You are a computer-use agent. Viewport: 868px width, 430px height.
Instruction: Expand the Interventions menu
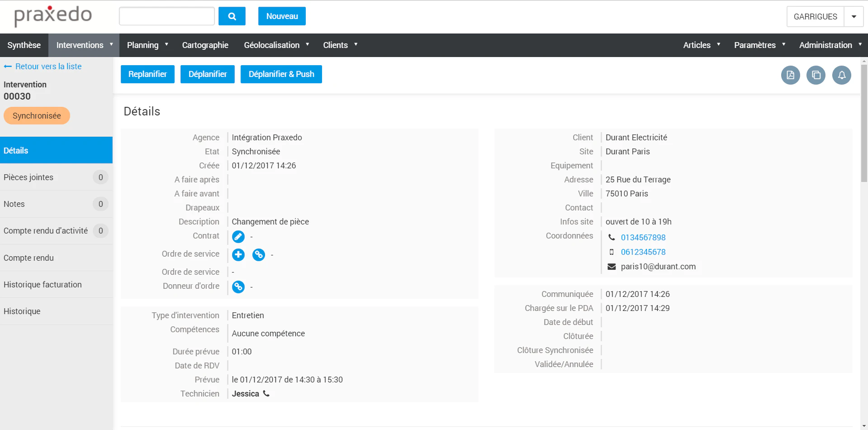tap(84, 45)
